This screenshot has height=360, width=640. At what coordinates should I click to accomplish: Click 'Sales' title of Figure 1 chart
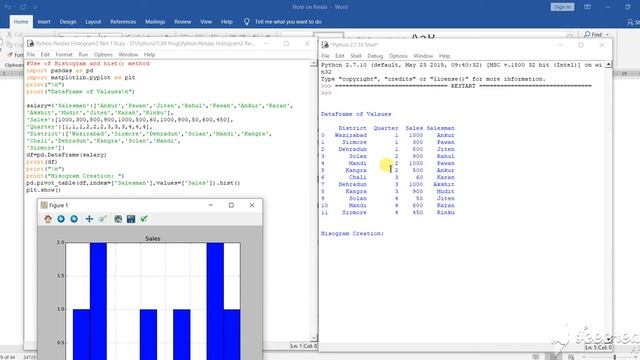[x=153, y=238]
